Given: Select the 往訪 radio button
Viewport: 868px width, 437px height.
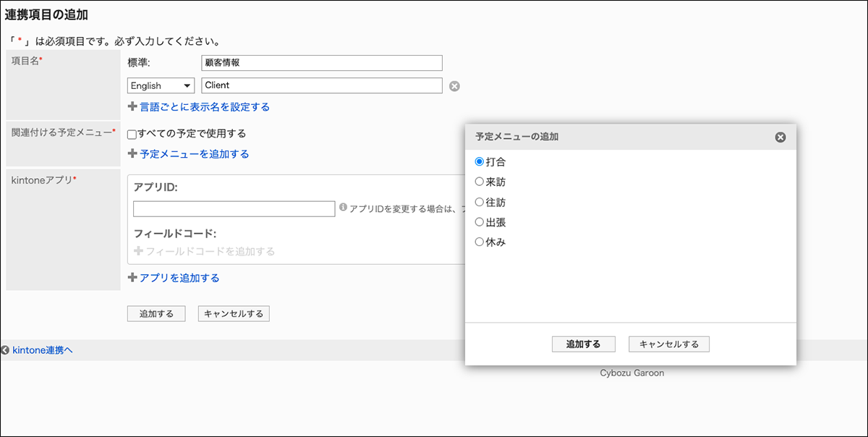Looking at the screenshot, I should coord(479,202).
